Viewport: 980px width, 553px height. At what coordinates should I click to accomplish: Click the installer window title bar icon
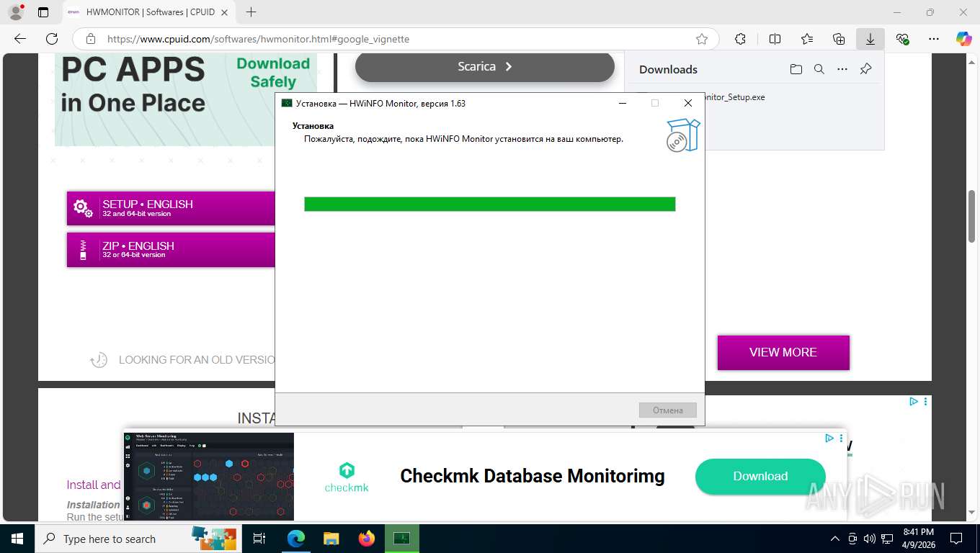click(x=287, y=103)
